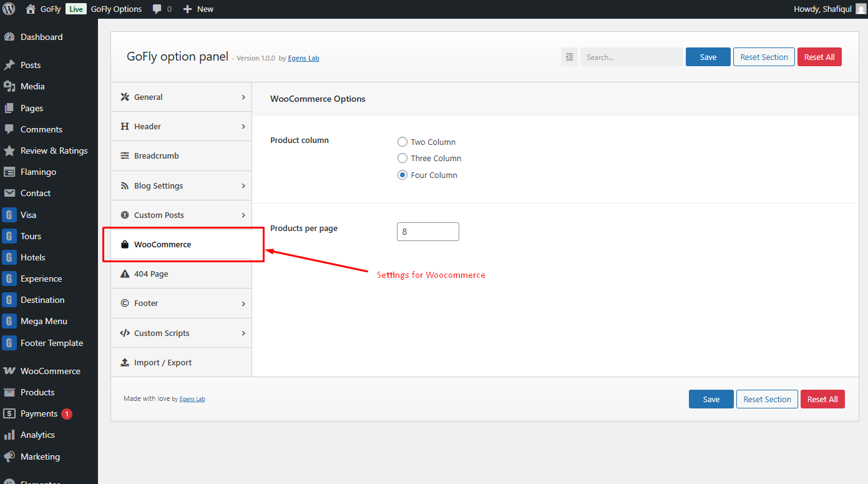
Task: Click the user avatar beside Howdy, Shafiqul
Action: coord(861,9)
